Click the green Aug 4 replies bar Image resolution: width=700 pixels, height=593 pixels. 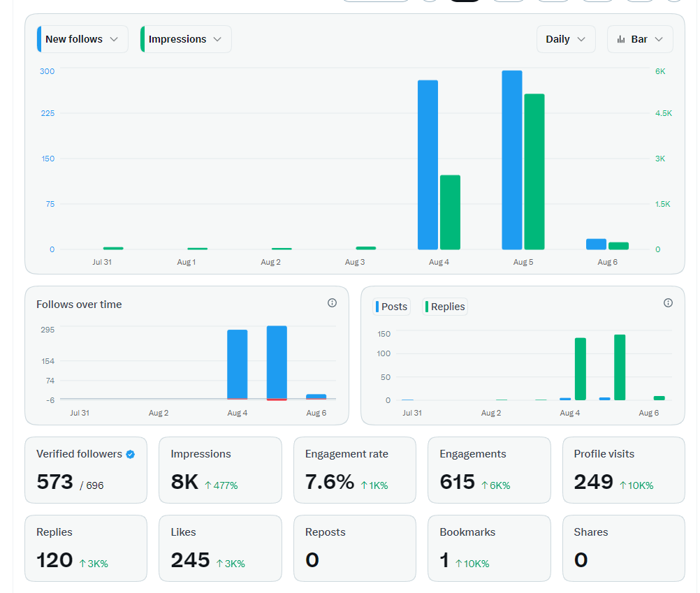581,369
